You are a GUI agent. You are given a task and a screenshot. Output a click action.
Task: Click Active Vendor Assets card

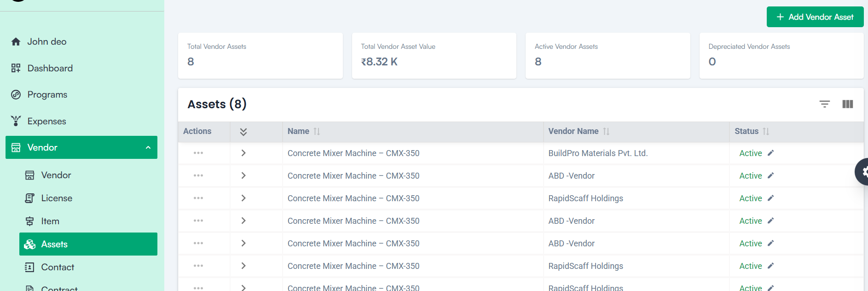[608, 56]
